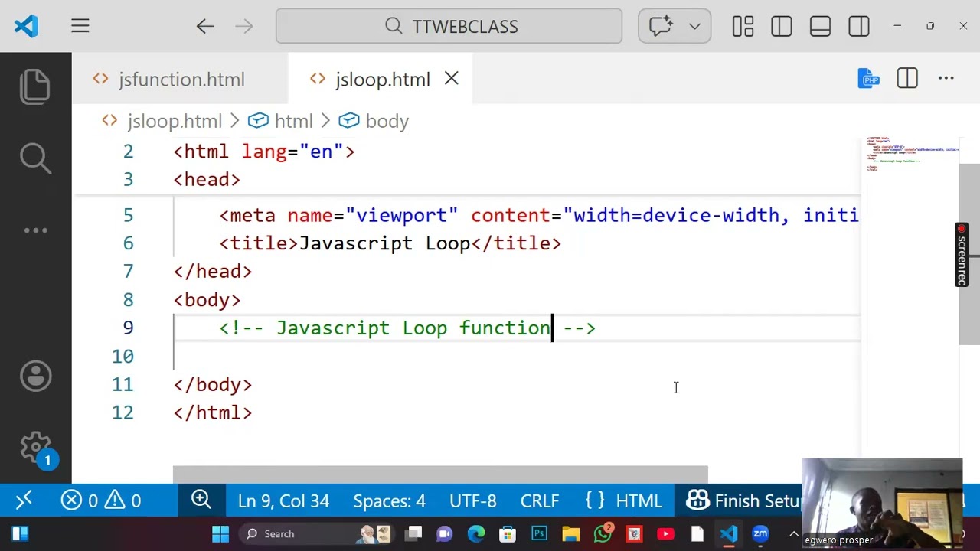Toggle the bottom panel
This screenshot has width=980, height=551.
pos(820,27)
